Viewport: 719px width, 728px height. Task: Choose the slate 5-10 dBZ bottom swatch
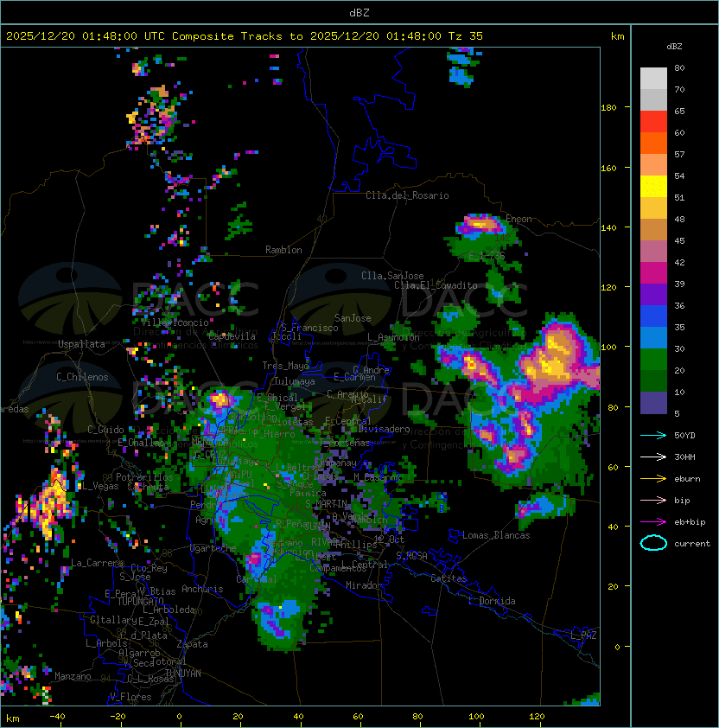653,403
